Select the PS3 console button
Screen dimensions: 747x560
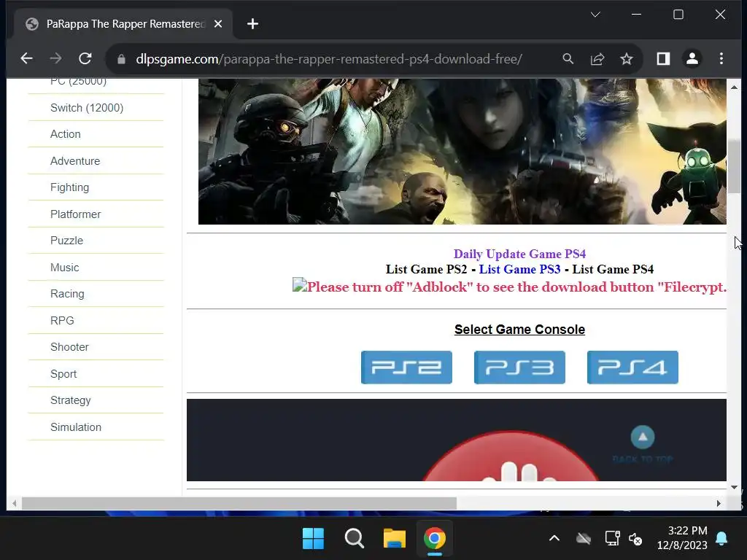pyautogui.click(x=519, y=367)
